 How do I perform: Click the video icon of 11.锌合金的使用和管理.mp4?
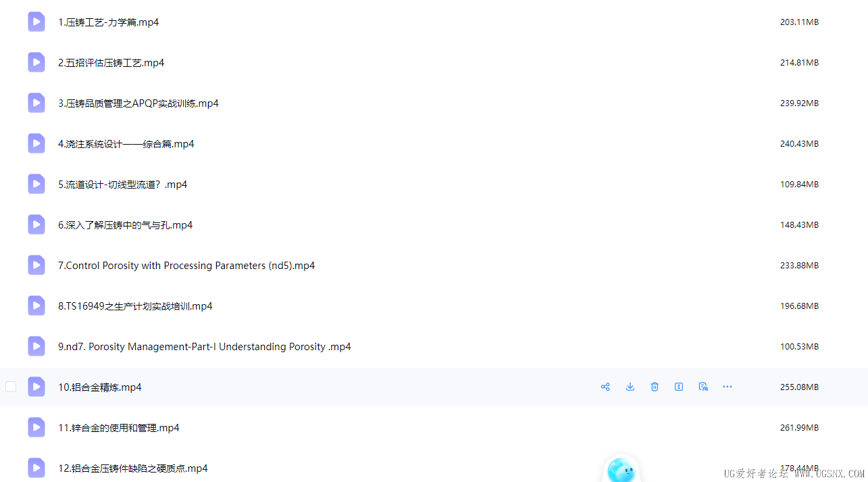[36, 427]
